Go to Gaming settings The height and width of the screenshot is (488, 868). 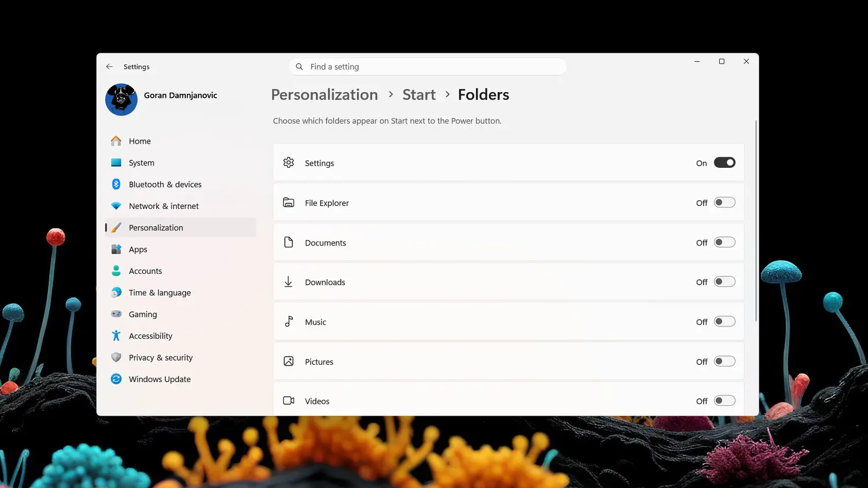181,314
